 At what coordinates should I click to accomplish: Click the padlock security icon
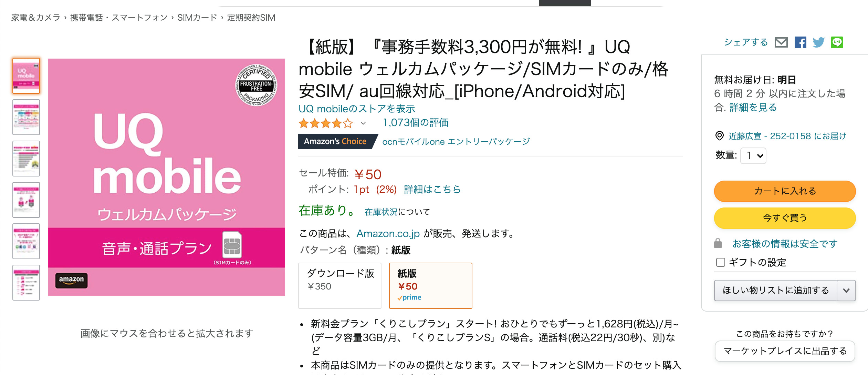click(718, 243)
